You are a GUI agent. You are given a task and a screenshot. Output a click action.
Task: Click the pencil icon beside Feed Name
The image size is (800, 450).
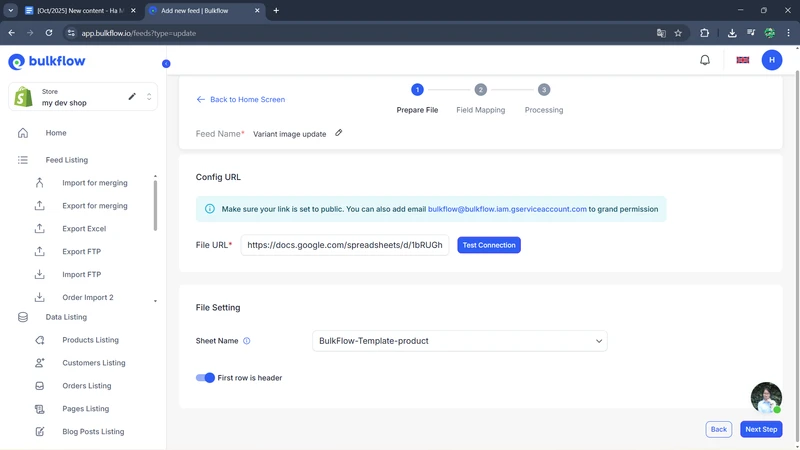tap(339, 133)
